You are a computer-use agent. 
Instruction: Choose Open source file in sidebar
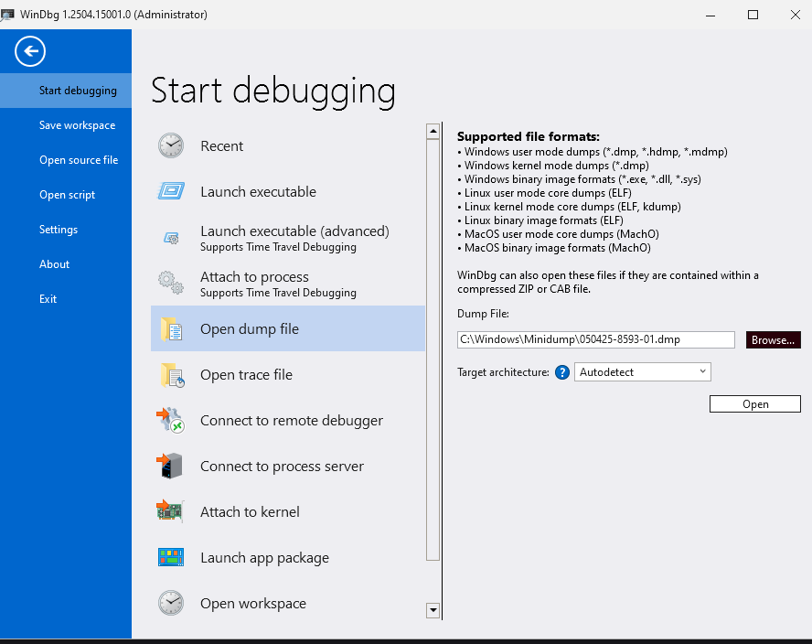click(x=66, y=160)
